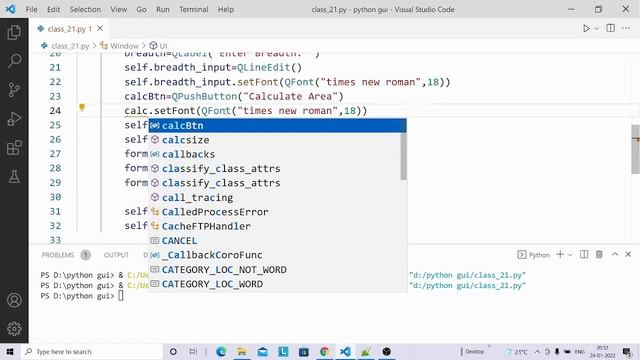Click the Python terminal label

coord(539,255)
